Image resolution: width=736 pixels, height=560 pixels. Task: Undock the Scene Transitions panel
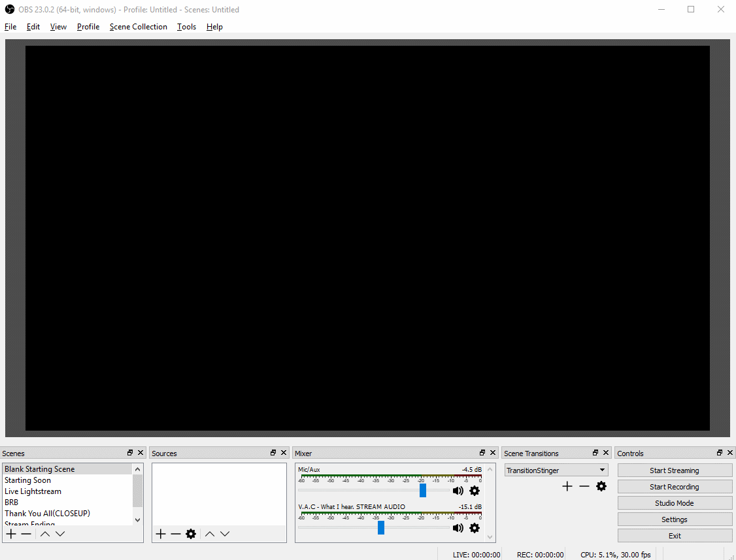tap(595, 452)
